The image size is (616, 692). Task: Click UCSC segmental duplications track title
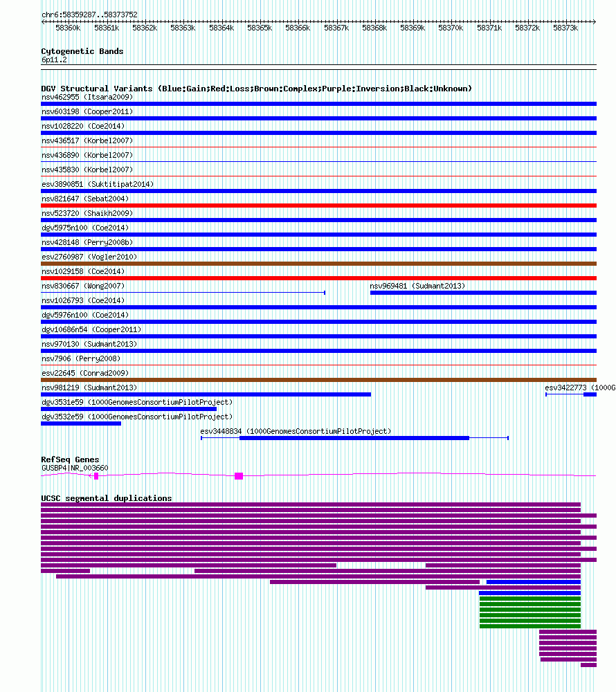coord(107,499)
